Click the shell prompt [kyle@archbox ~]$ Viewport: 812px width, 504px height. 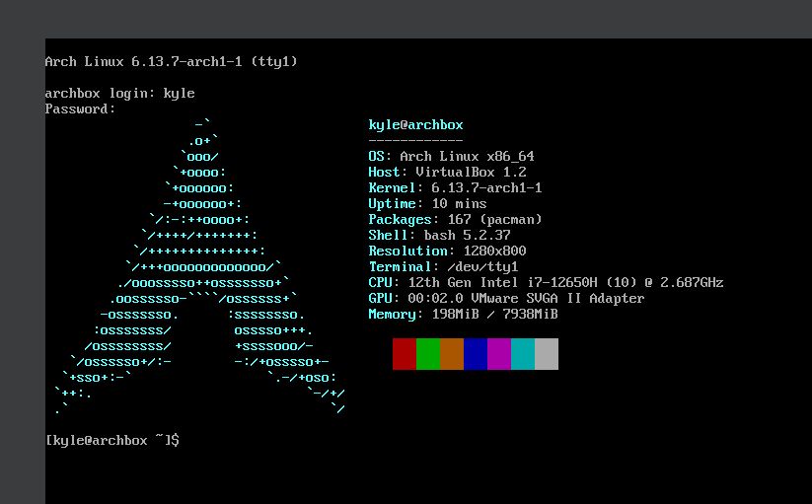pos(112,440)
